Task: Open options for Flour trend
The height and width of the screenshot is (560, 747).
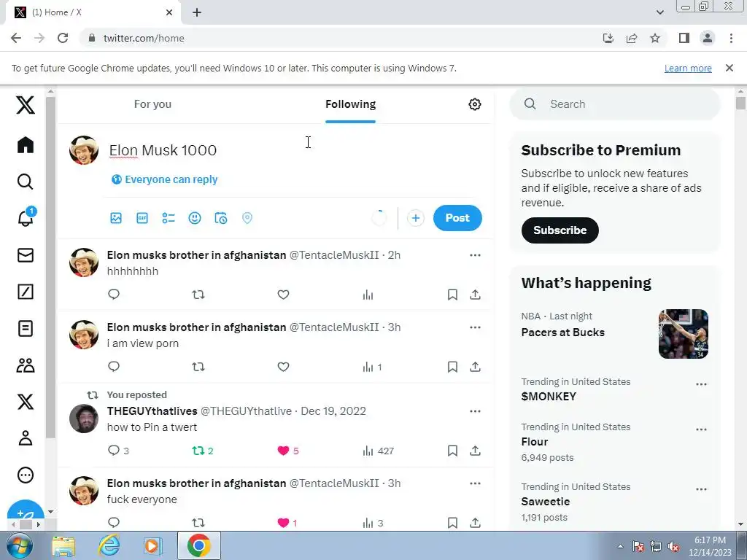Action: click(x=701, y=429)
